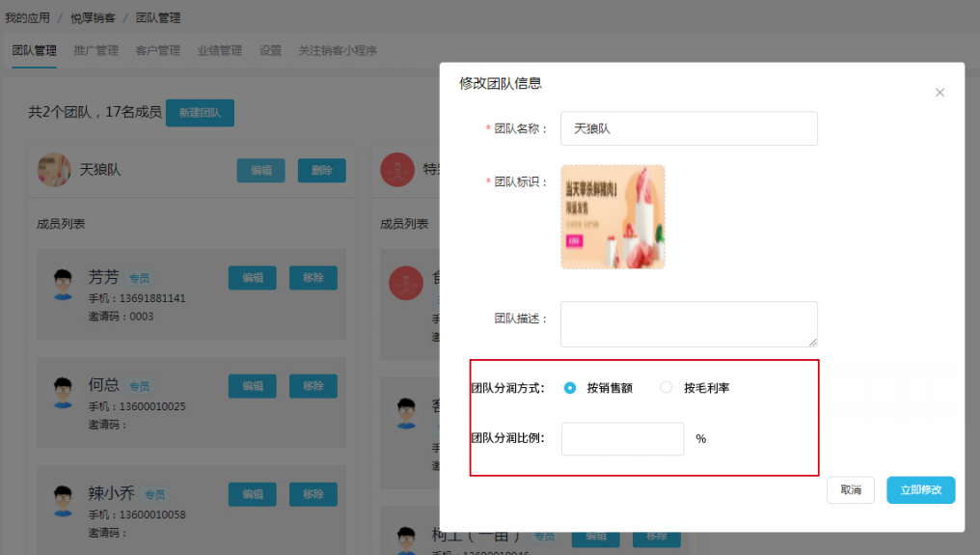Remove member 辣小乔
The width and height of the screenshot is (980, 555).
[313, 494]
